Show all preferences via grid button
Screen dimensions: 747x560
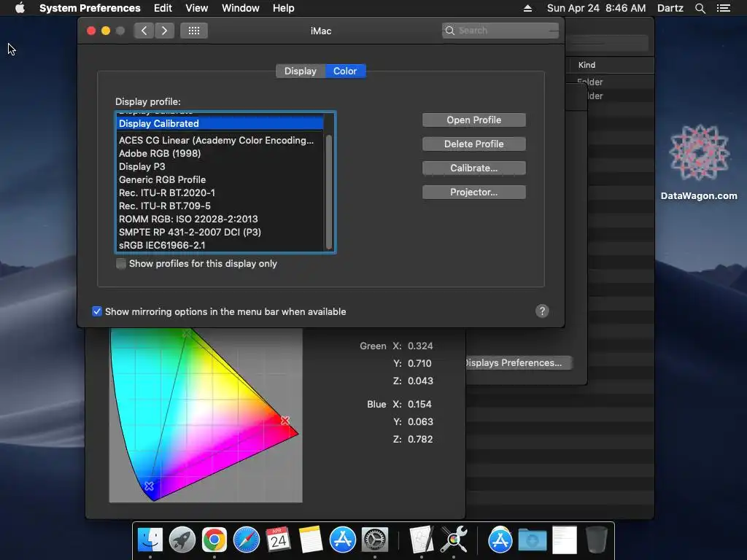[194, 31]
